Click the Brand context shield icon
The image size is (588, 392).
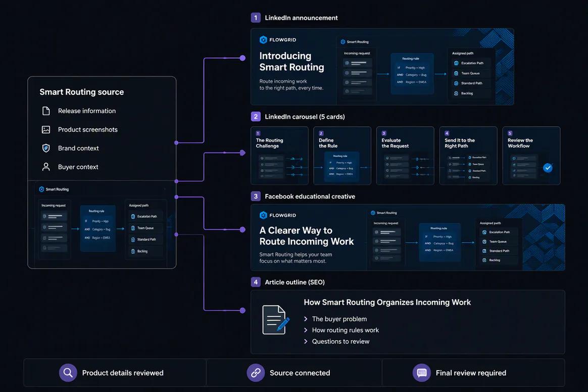click(x=46, y=148)
